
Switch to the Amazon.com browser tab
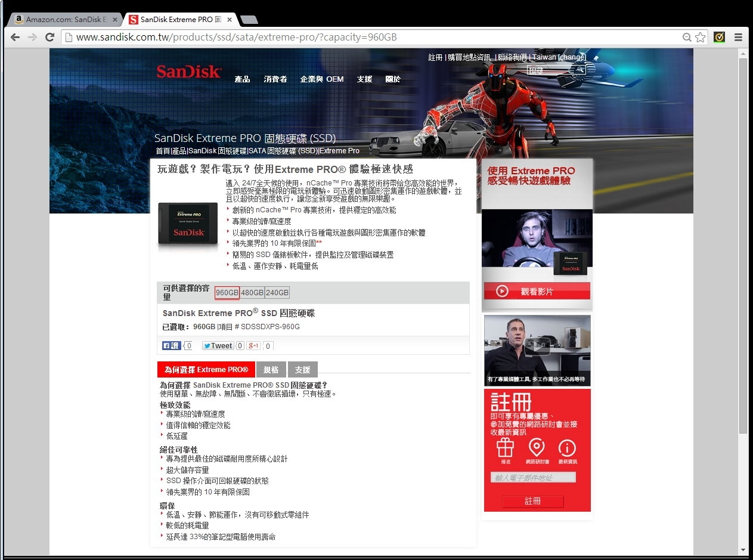pyautogui.click(x=66, y=19)
